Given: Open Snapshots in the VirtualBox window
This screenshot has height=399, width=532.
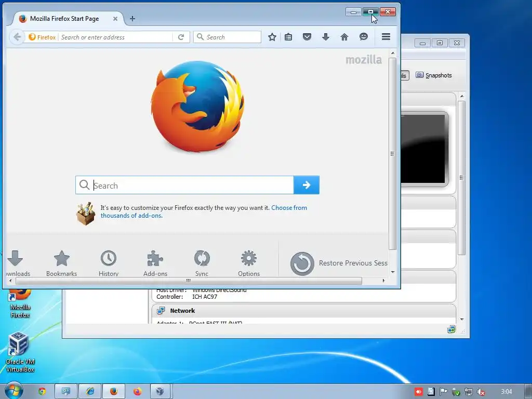Looking at the screenshot, I should [x=434, y=75].
